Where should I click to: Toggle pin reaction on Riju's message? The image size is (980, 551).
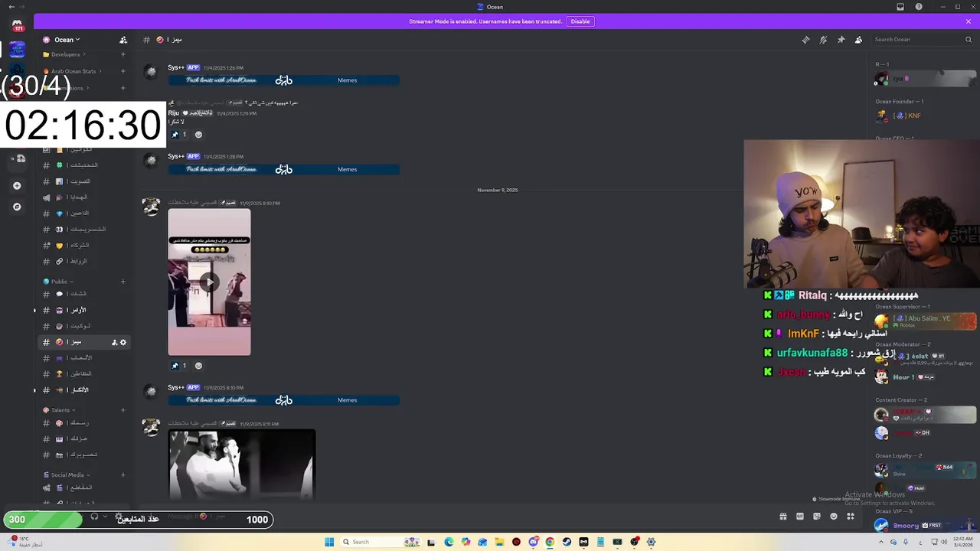[179, 135]
